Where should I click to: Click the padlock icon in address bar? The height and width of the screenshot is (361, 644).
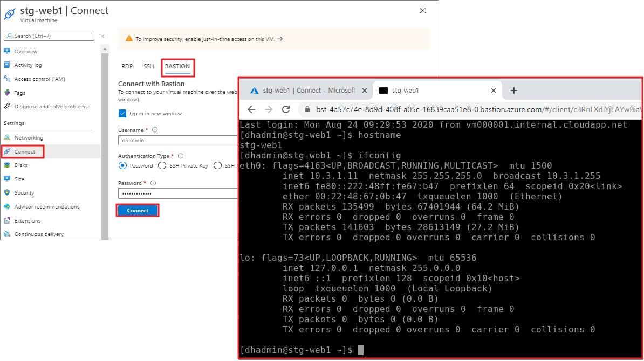click(x=306, y=109)
